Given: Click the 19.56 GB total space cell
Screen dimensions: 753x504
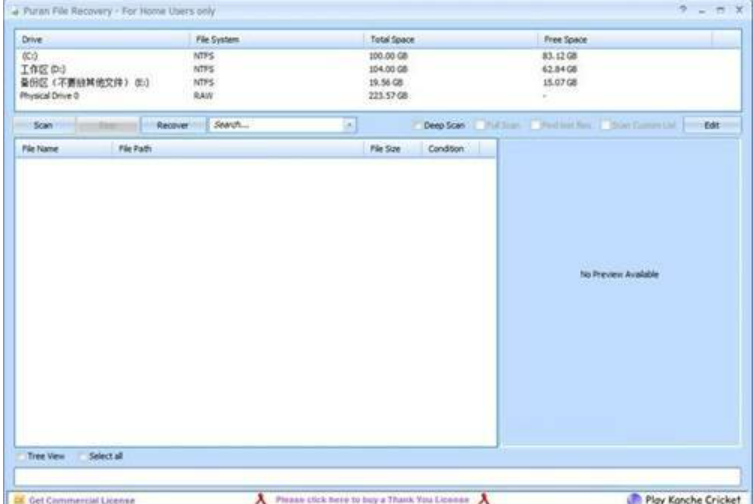Looking at the screenshot, I should (386, 83).
